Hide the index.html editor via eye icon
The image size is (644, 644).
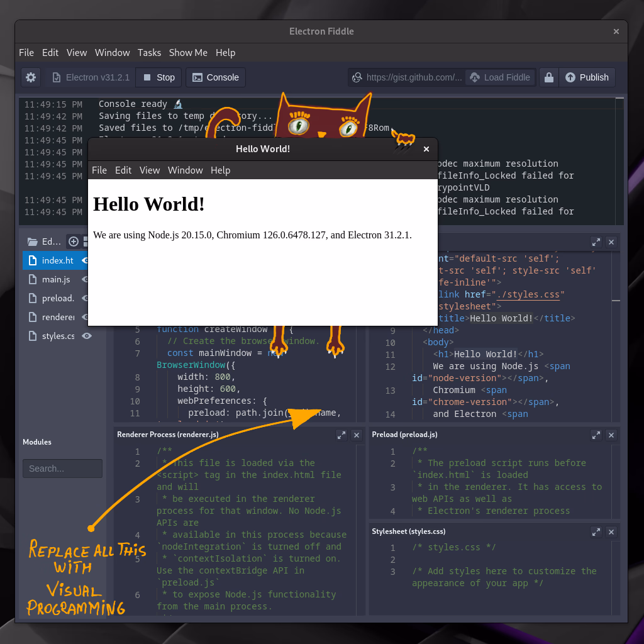click(86, 260)
